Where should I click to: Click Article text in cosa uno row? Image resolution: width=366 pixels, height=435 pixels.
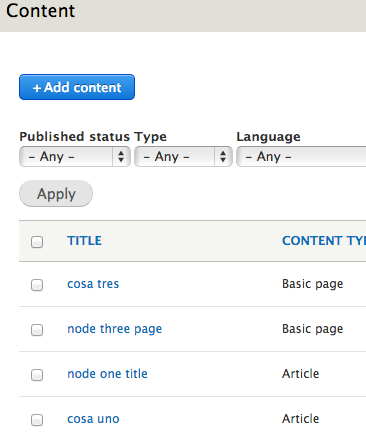[300, 419]
